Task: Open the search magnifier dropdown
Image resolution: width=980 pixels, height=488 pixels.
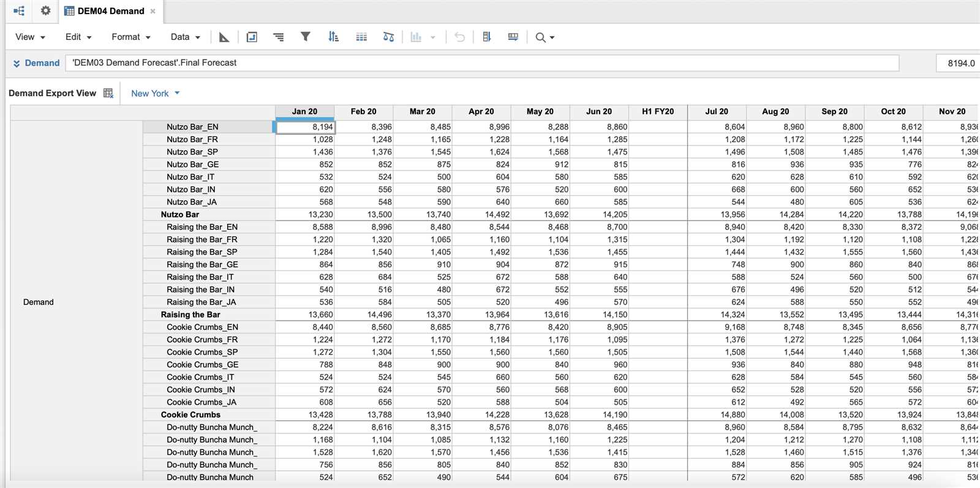Action: [x=545, y=37]
